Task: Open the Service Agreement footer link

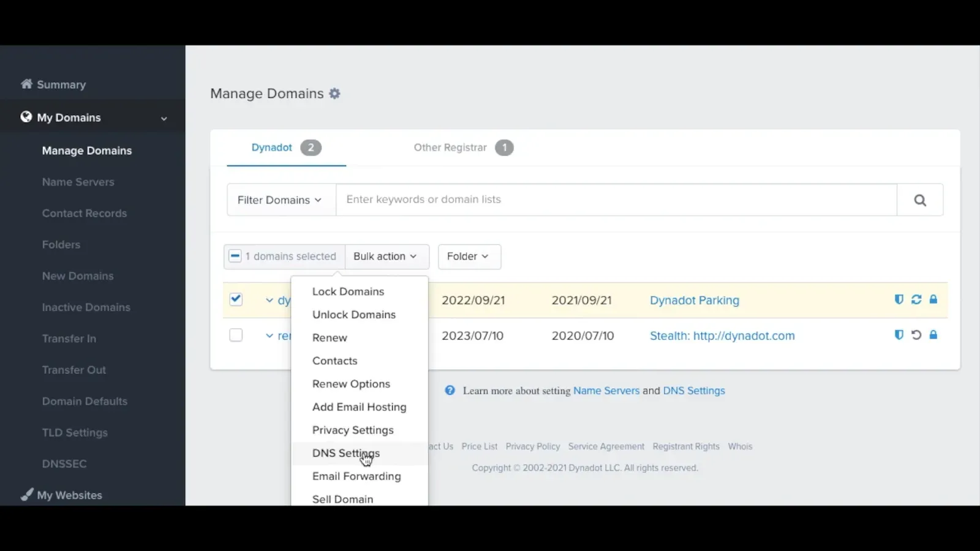Action: pyautogui.click(x=606, y=446)
